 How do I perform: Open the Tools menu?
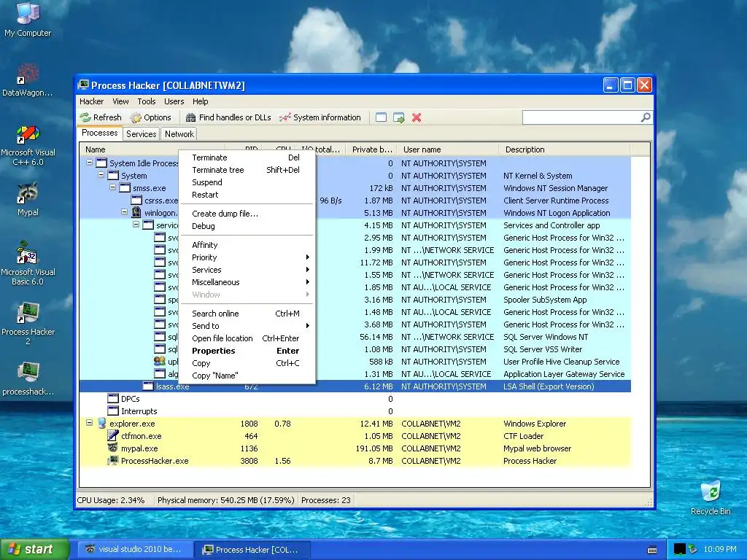[146, 101]
